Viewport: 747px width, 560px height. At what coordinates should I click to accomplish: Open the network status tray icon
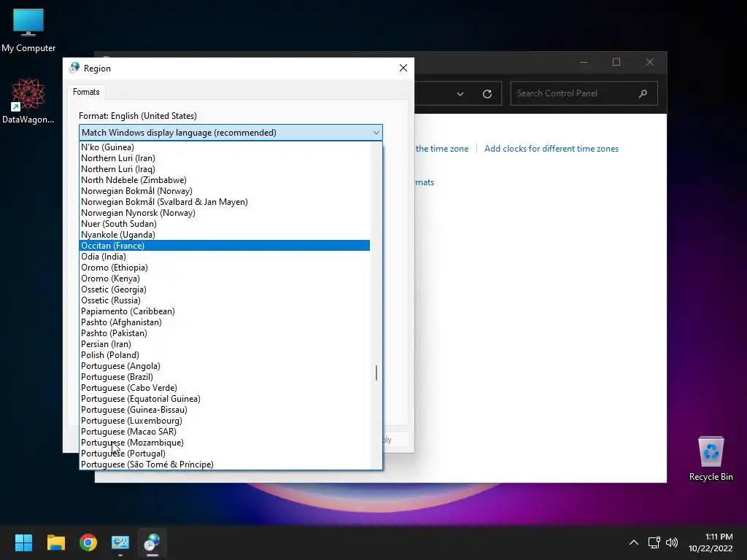654,542
